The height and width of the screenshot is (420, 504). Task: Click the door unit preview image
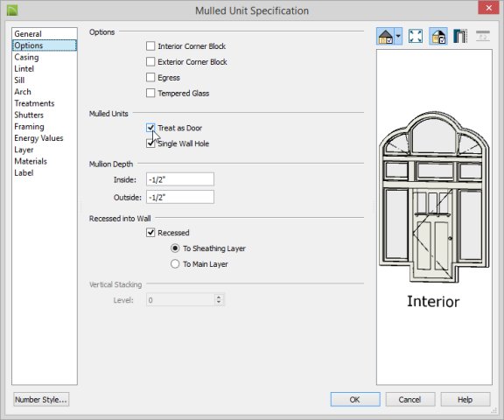click(434, 198)
